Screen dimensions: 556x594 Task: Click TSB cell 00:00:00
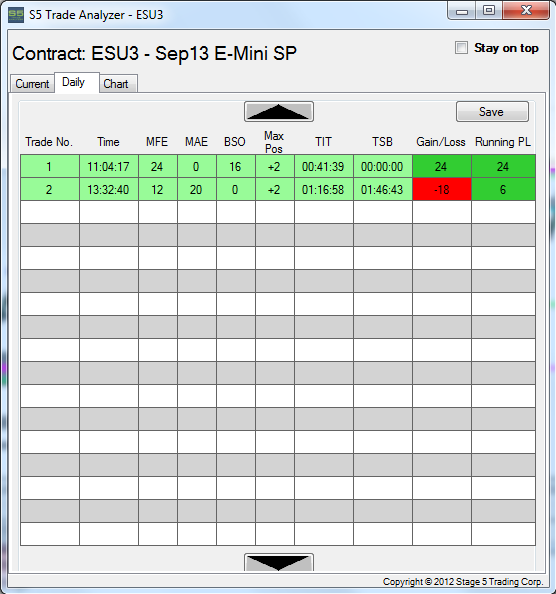[383, 166]
